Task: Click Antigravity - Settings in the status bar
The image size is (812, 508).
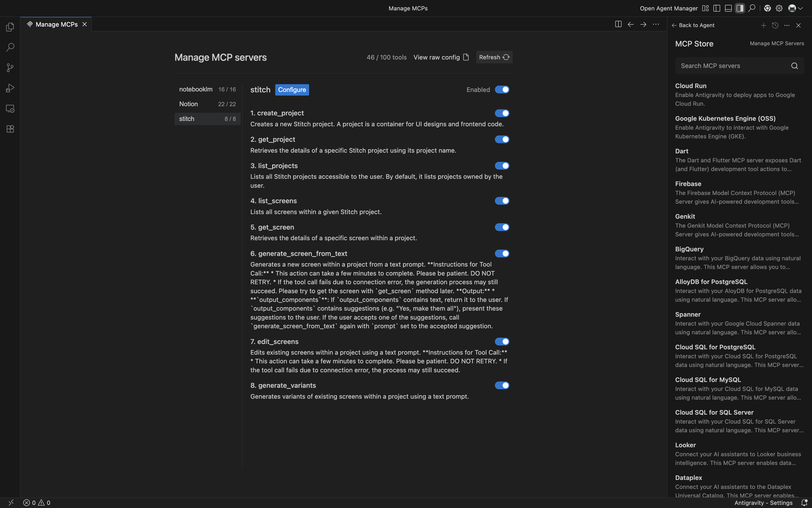Action: coord(763,503)
